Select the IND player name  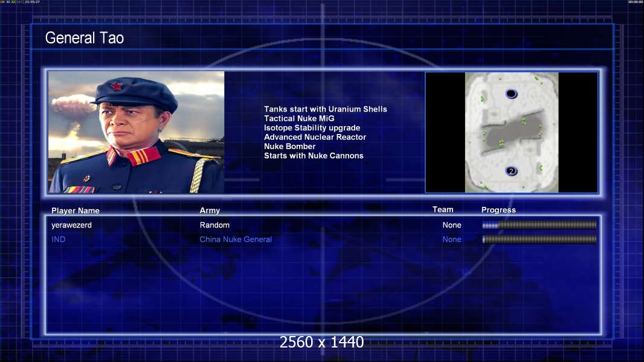point(59,240)
